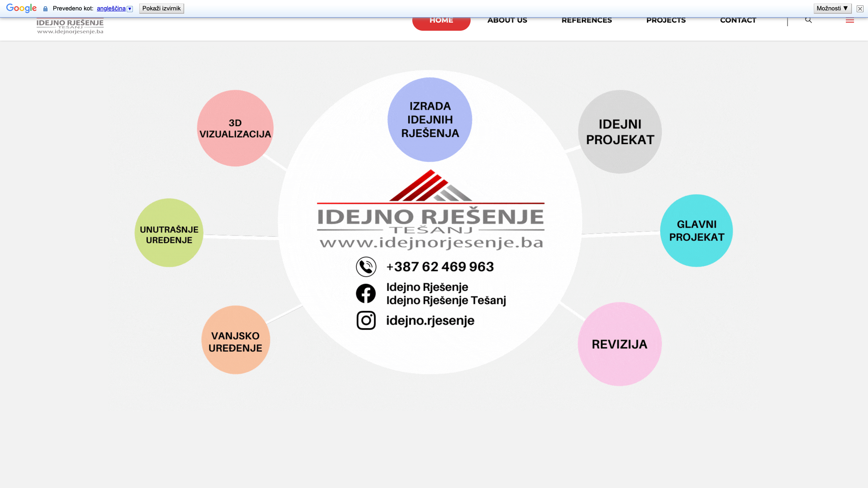
Task: Click the Pokaži izvirnik button
Action: coord(161,9)
